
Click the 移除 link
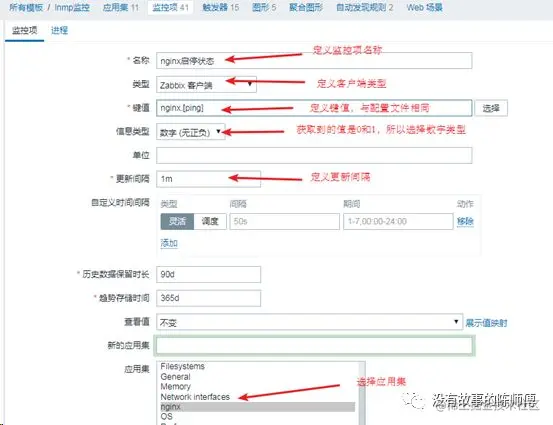click(x=465, y=221)
